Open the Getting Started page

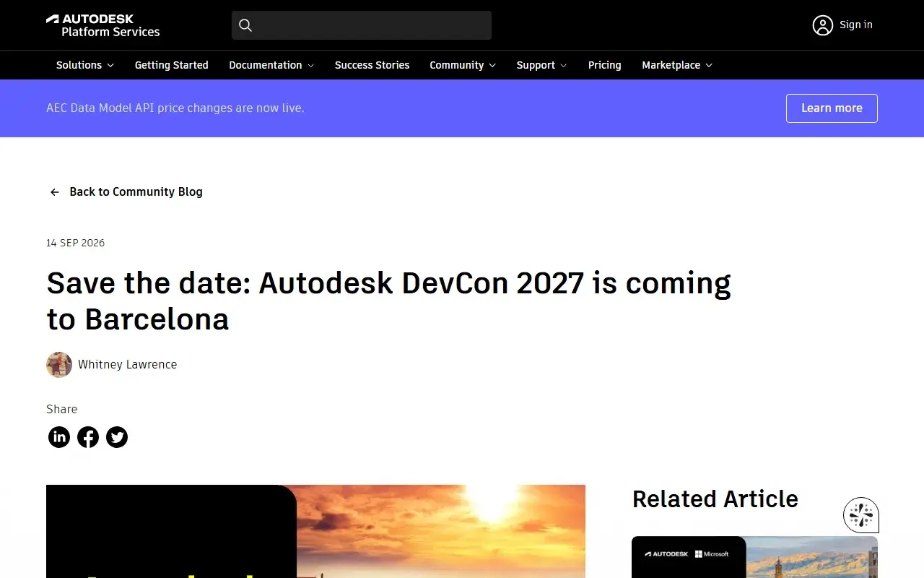click(x=172, y=65)
